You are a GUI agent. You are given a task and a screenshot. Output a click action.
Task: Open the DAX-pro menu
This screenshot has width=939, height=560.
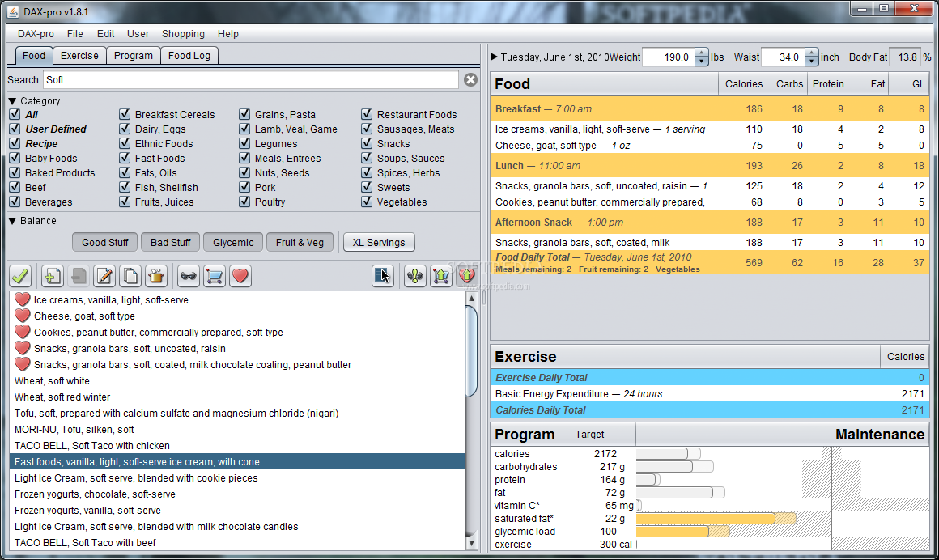click(x=36, y=33)
